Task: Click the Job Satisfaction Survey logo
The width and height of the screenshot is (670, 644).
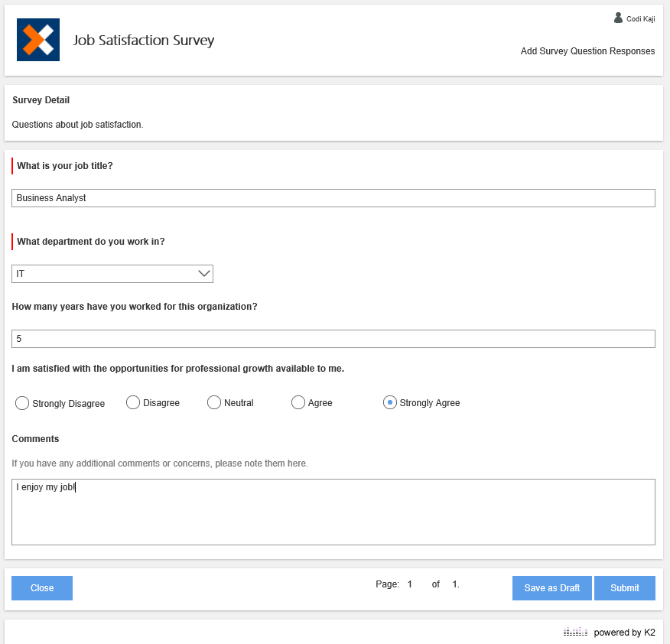Action: [x=37, y=39]
